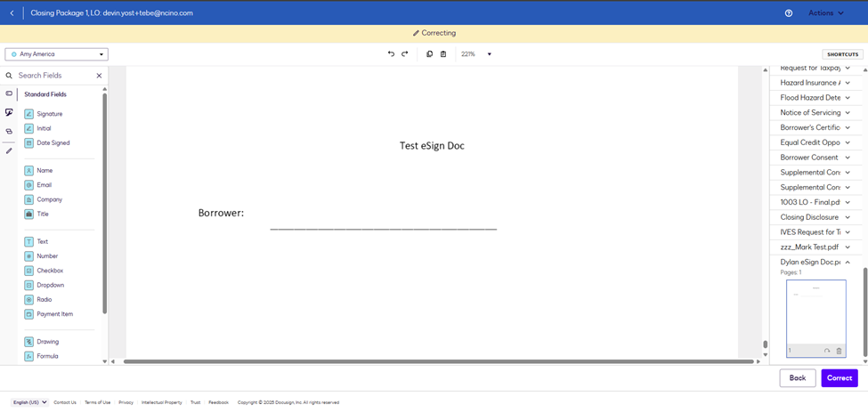Select the page 1 thumbnail preview
868x413 pixels.
point(815,312)
